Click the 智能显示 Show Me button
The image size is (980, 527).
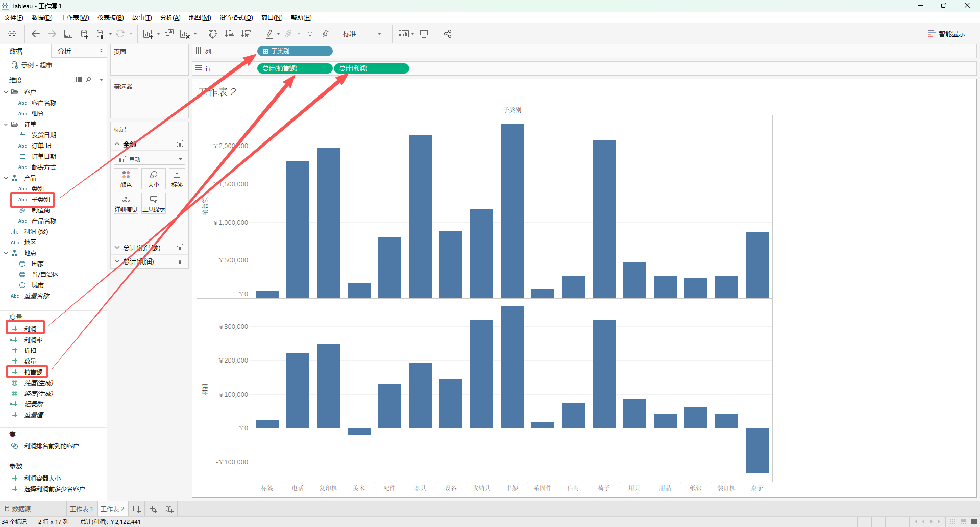coord(947,34)
